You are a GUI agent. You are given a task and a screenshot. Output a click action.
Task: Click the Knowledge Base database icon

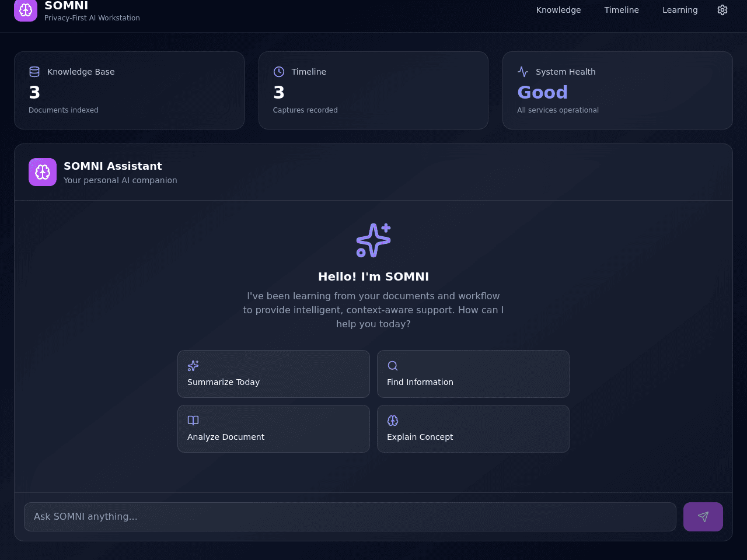34,72
